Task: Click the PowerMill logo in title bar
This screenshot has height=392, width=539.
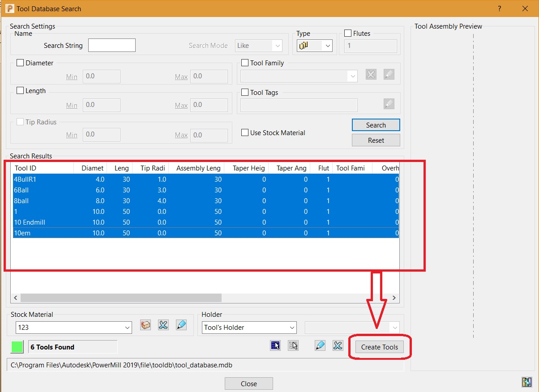Action: tap(10, 9)
